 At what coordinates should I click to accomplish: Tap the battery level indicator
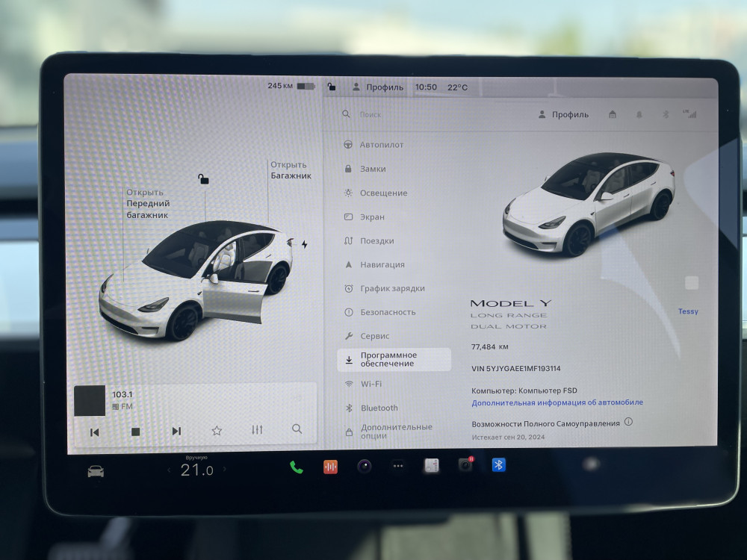point(306,86)
